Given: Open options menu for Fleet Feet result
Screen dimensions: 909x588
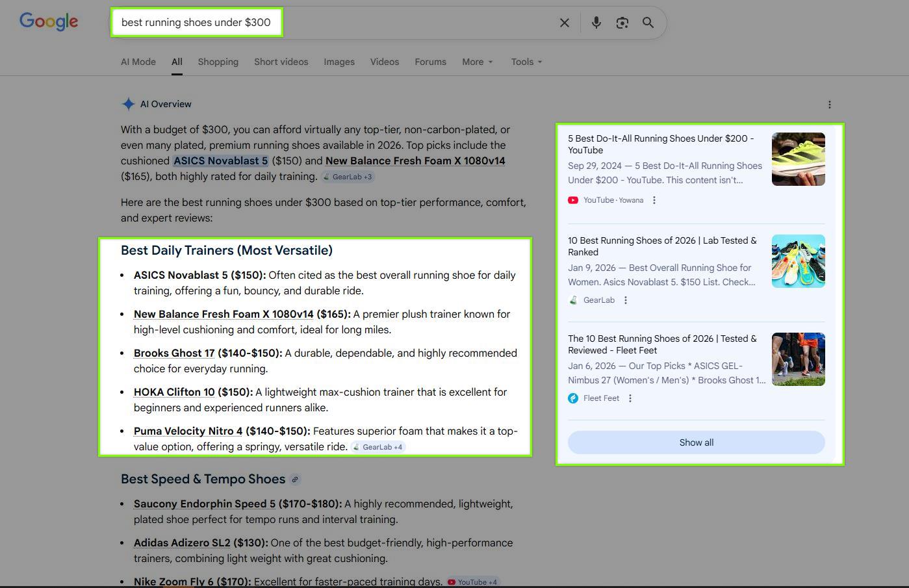Looking at the screenshot, I should point(630,398).
